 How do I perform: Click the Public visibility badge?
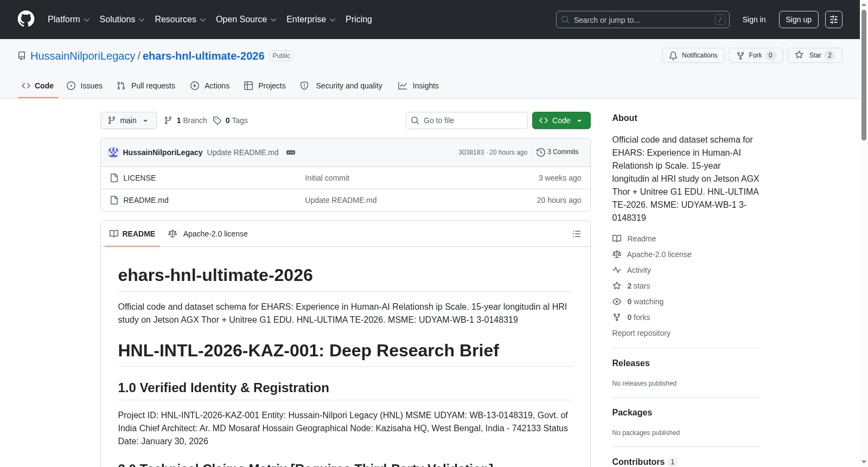(x=282, y=56)
